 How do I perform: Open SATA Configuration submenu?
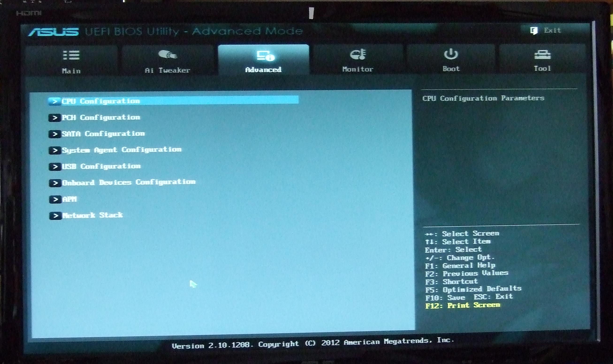coord(103,134)
